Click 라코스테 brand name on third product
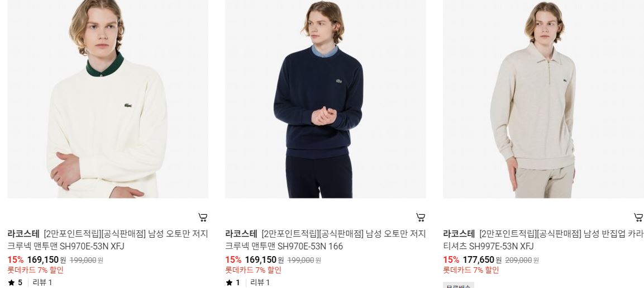Viewport: 644px width, 288px height. [459, 234]
